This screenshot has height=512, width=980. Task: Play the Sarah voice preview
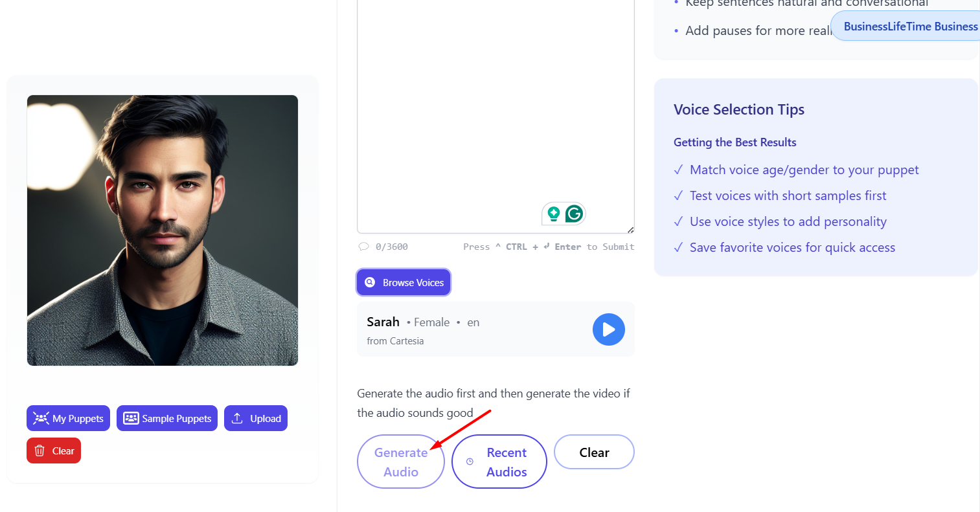[608, 329]
